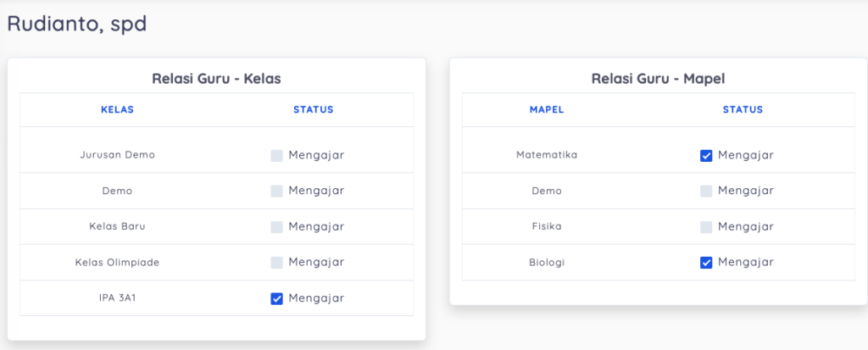Uncheck Mengajar for Matematika subject
This screenshot has height=350, width=868.
(706, 155)
